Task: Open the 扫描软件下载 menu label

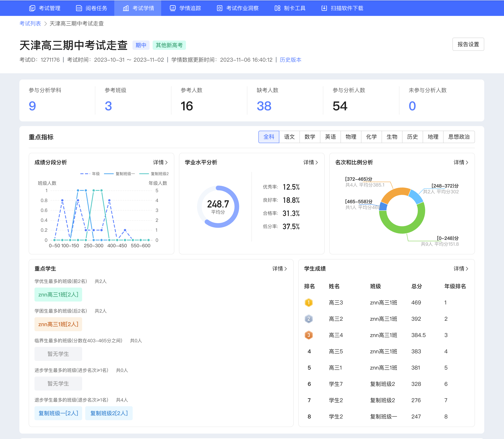Action: tap(347, 8)
